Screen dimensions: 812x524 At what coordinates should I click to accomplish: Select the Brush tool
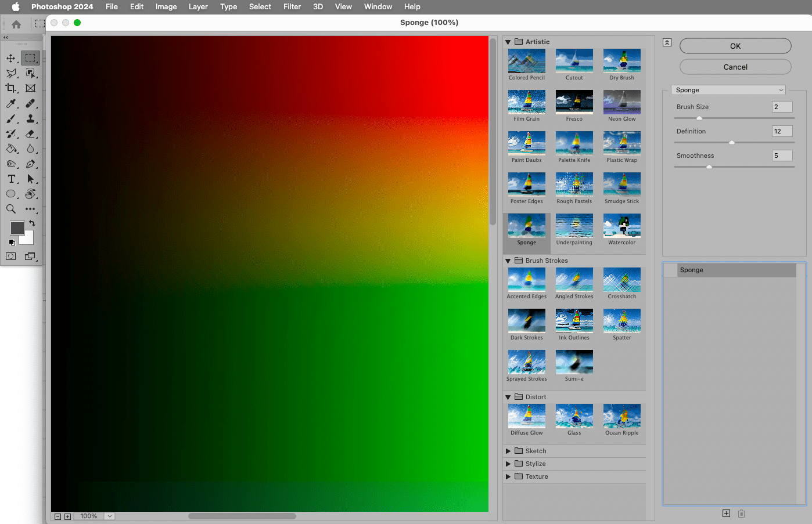click(x=10, y=119)
